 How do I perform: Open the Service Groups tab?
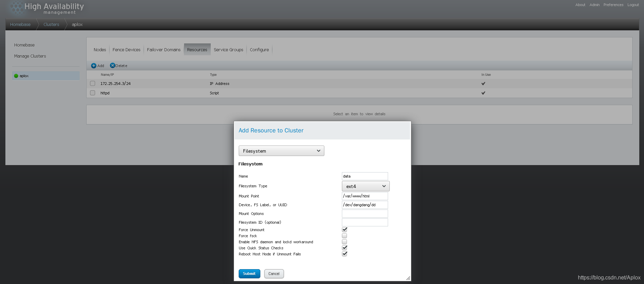pos(229,50)
